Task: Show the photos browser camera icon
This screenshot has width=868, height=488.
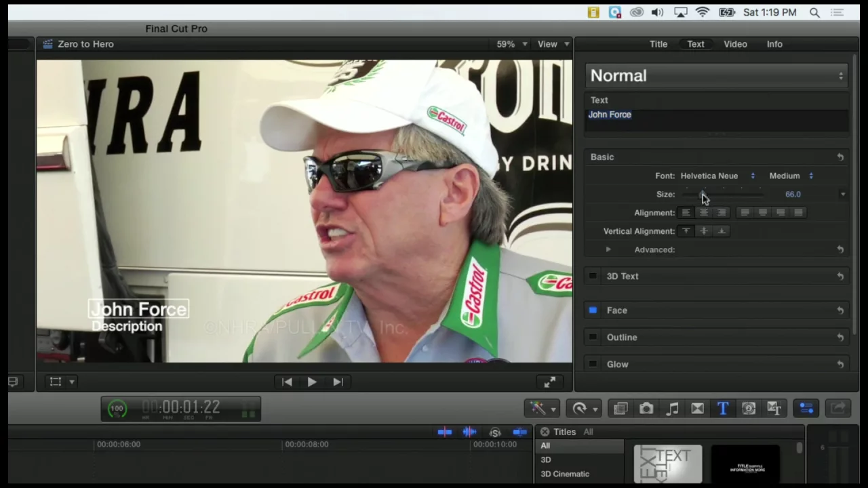Action: click(646, 408)
